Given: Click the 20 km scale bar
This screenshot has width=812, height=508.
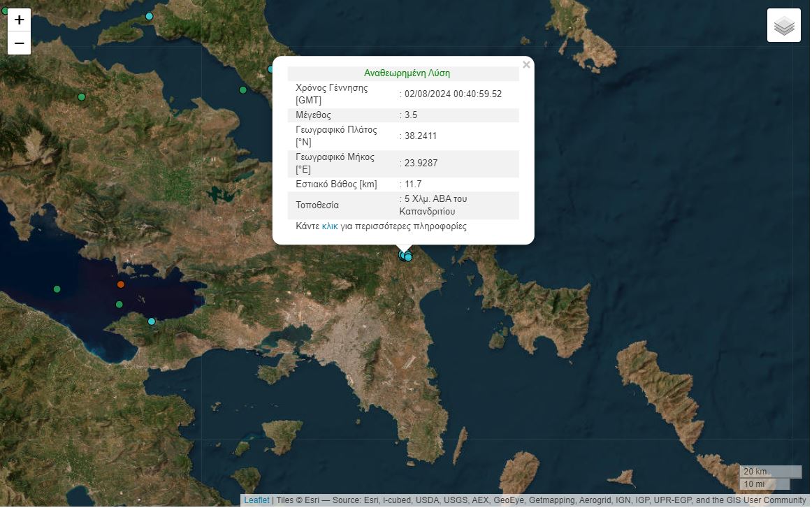Looking at the screenshot, I should pyautogui.click(x=770, y=472).
